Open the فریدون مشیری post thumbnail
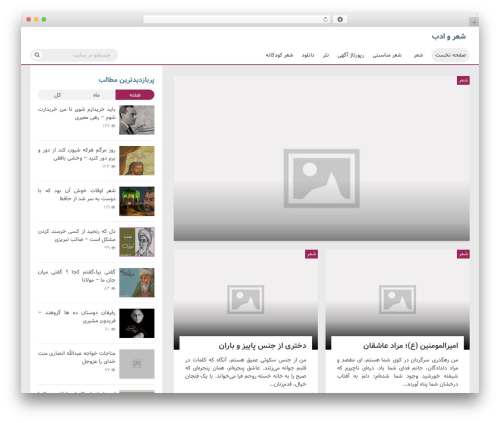This screenshot has height=423, width=500. tap(137, 323)
